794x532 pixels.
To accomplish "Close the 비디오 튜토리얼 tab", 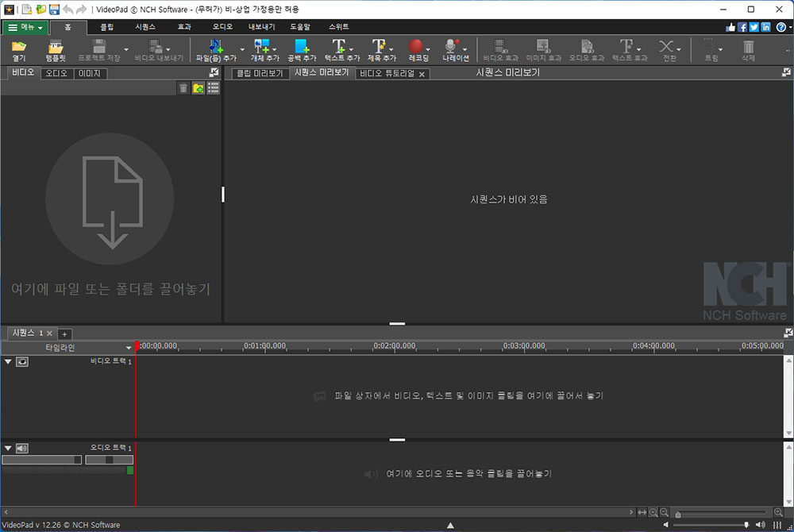I will [422, 75].
